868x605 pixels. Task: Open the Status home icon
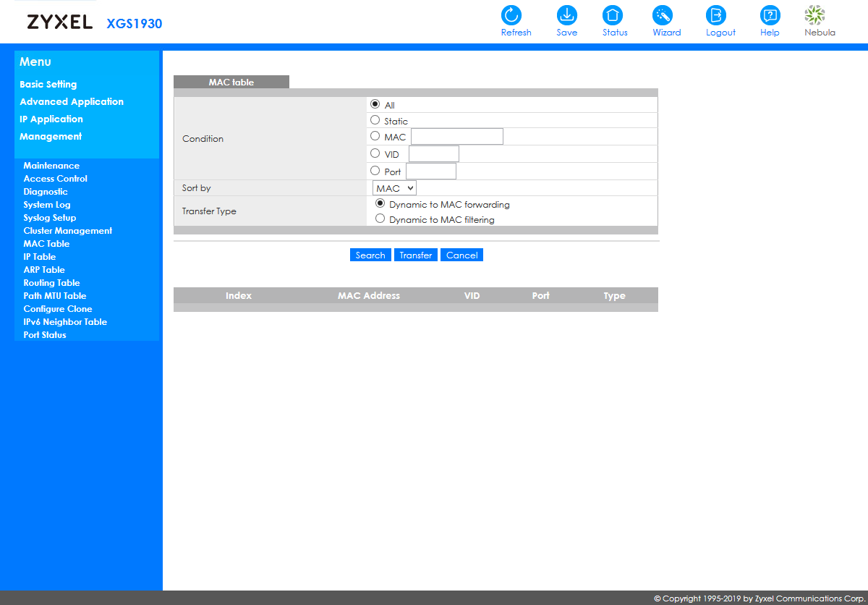click(x=613, y=15)
